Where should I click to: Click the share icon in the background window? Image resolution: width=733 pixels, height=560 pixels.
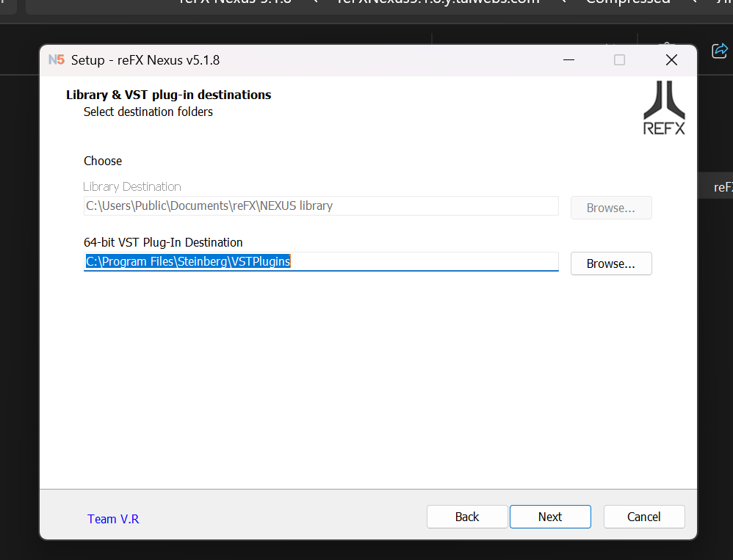point(720,51)
